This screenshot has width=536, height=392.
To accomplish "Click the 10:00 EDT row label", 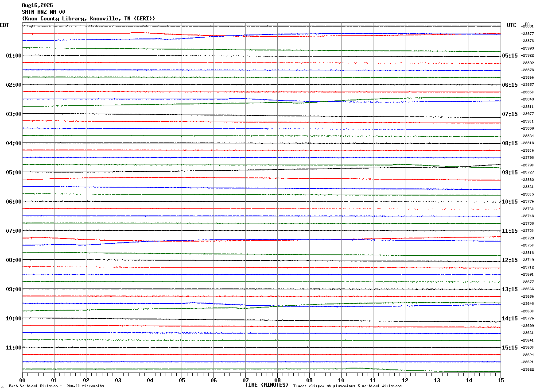I will [14, 319].
